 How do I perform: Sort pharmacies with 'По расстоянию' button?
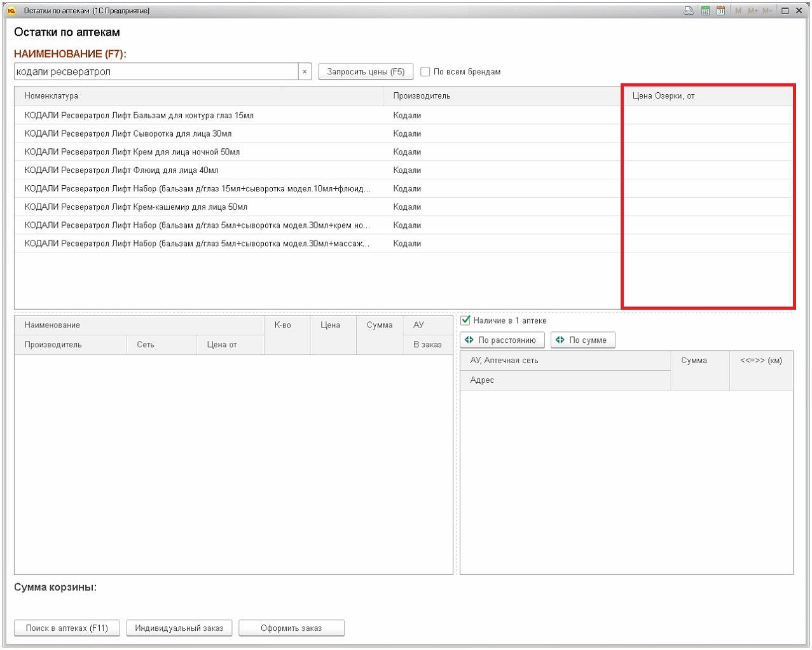click(502, 340)
